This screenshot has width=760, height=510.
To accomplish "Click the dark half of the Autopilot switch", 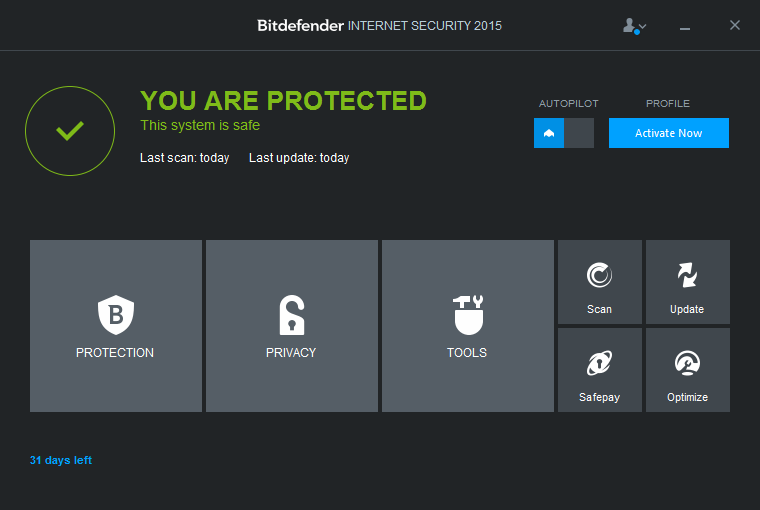I will (579, 133).
